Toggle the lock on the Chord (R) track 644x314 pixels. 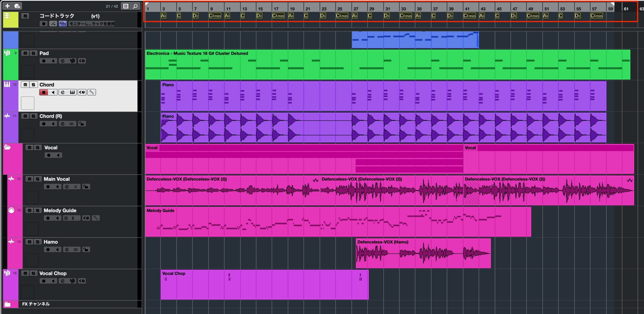tap(82, 124)
